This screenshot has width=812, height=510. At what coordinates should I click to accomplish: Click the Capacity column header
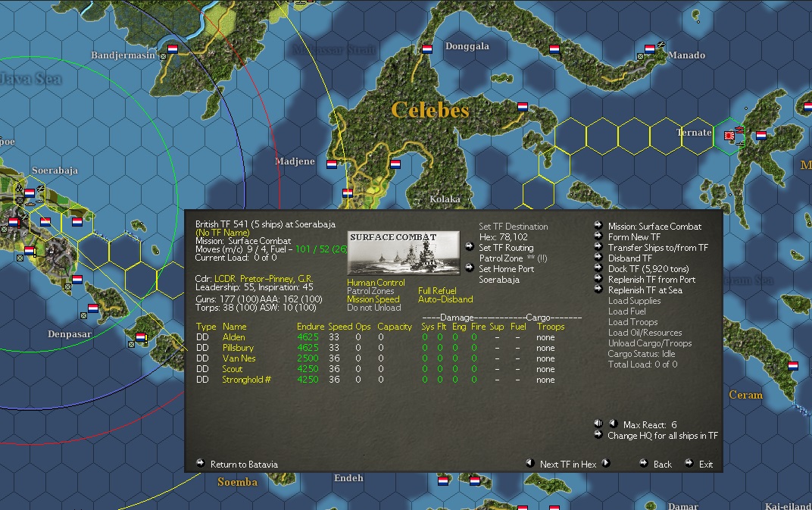pyautogui.click(x=395, y=327)
